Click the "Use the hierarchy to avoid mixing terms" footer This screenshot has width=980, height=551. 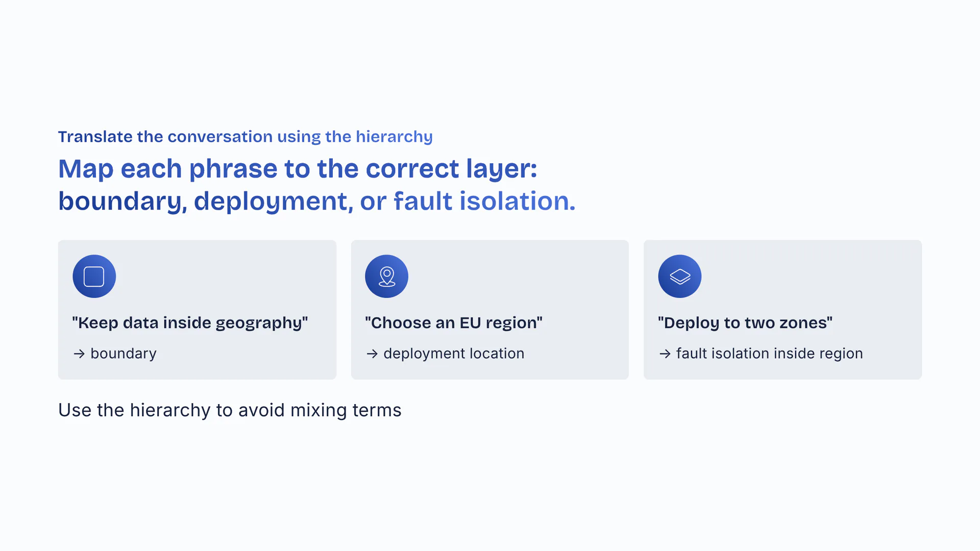coord(230,410)
